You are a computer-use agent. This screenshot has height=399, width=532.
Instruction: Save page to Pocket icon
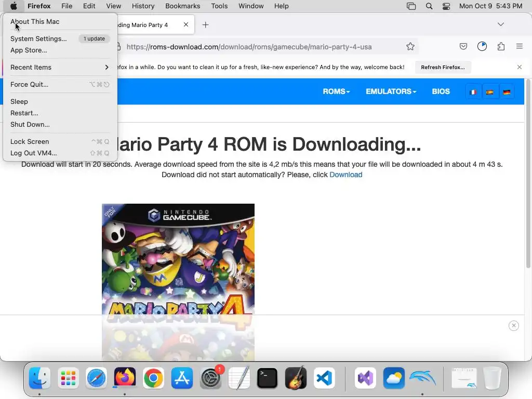pyautogui.click(x=463, y=46)
